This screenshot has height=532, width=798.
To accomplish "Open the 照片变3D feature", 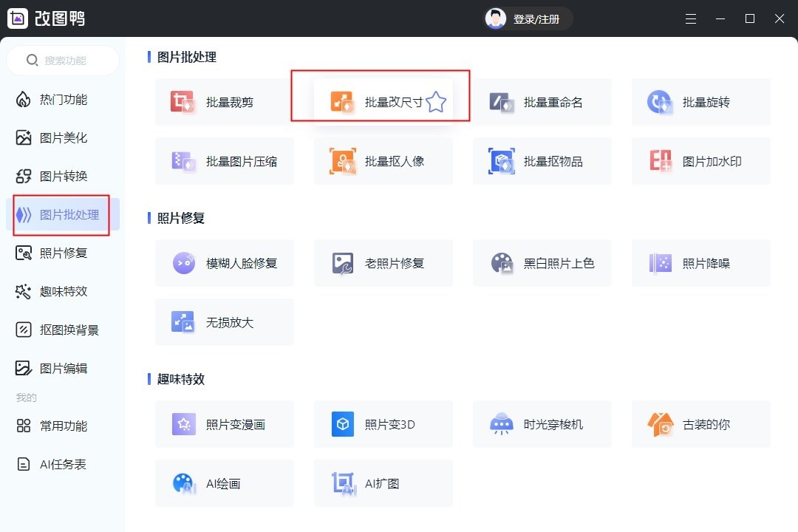I will 383,423.
